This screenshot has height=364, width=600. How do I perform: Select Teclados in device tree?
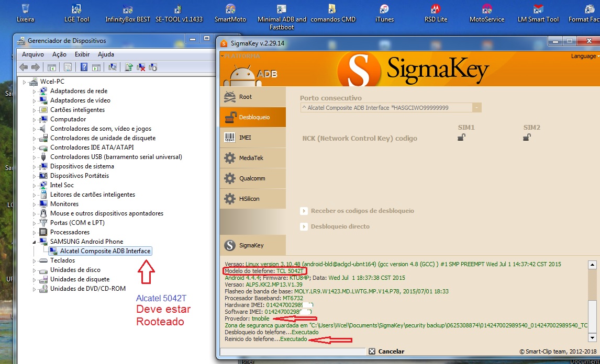click(62, 260)
